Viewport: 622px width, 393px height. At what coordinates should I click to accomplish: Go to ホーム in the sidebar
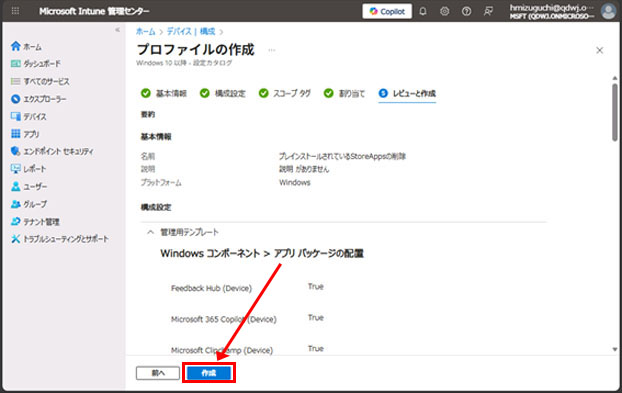point(26,46)
